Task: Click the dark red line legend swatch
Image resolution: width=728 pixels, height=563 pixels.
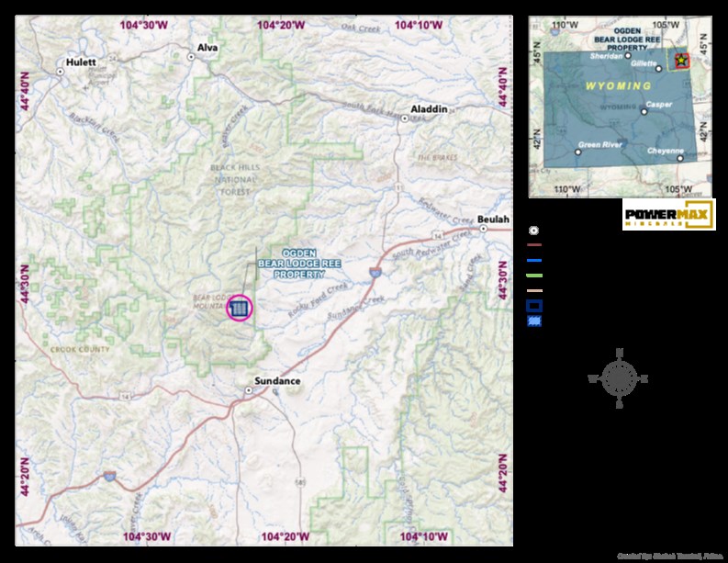Action: coord(535,245)
